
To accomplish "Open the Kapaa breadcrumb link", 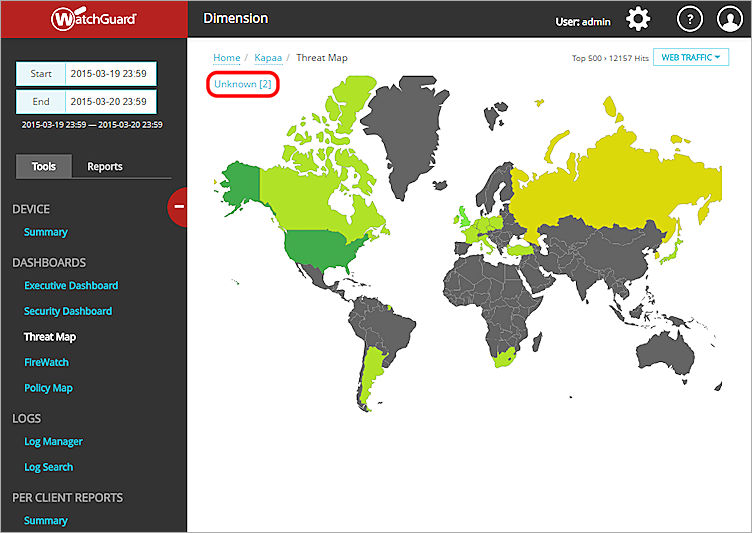I will point(268,58).
